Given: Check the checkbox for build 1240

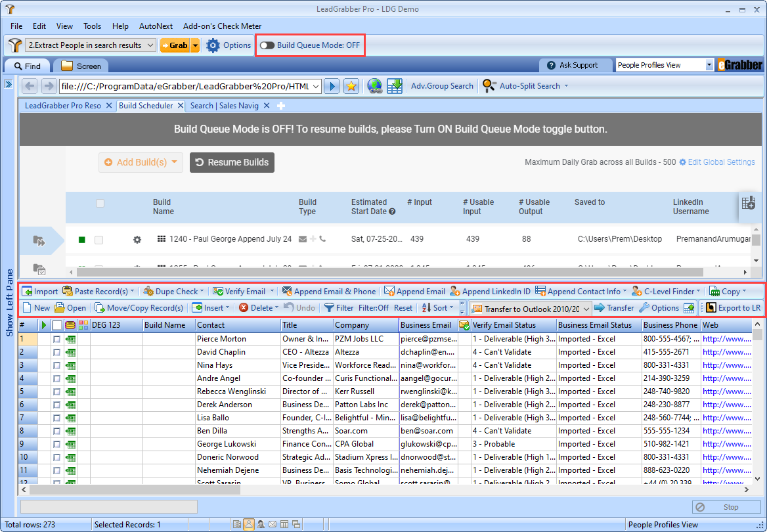Looking at the screenshot, I should [99, 240].
